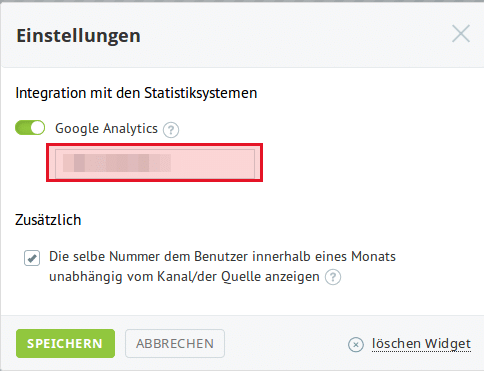
Task: Click the 'Einstellungen' dialog title
Action: [79, 36]
